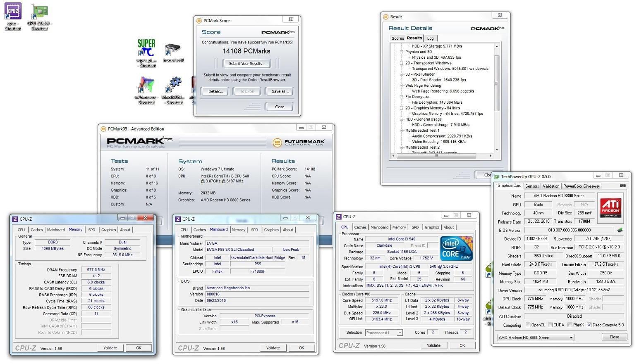Viewport: 639px width, 364px height.
Task: Open the MaxxMEM shortcut with gears
Action: (x=174, y=90)
